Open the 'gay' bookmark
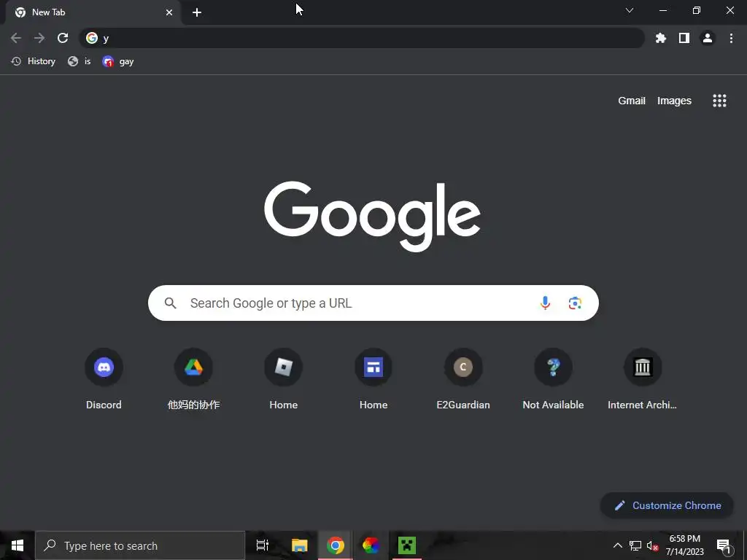This screenshot has height=560, width=747. tap(118, 61)
